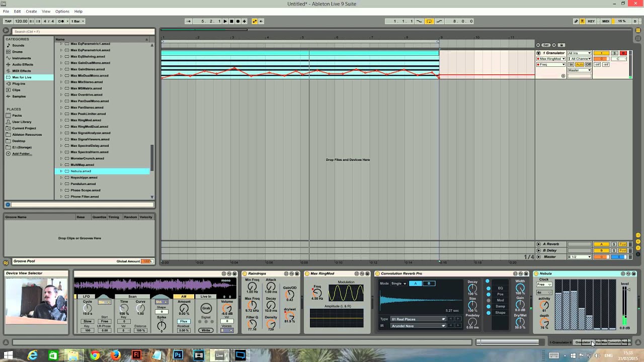Toggle Draw Mode pencil button

tap(576, 21)
